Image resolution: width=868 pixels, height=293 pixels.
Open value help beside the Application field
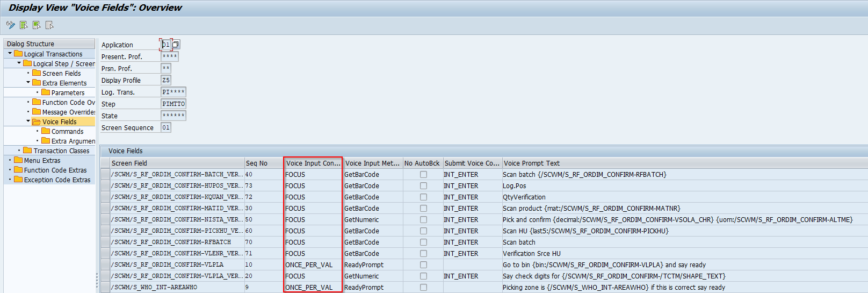[176, 45]
